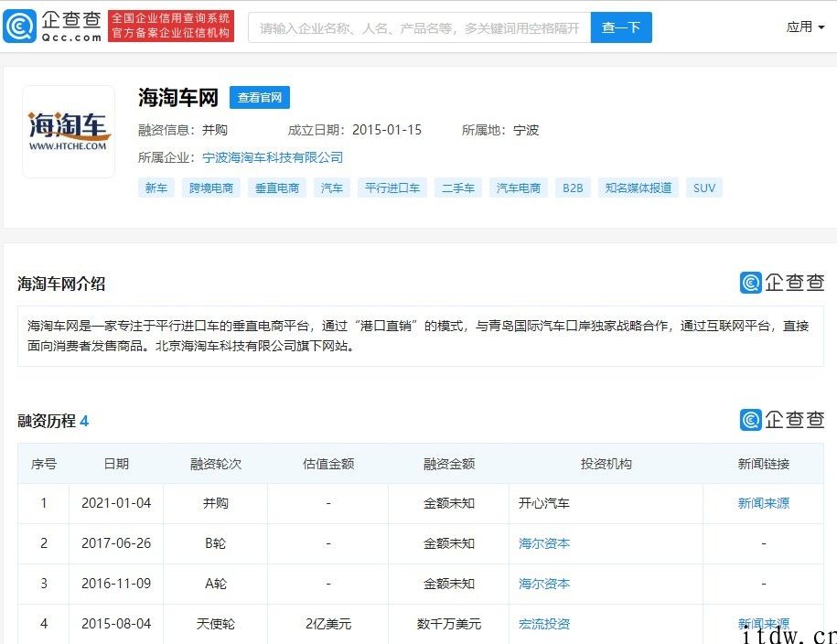This screenshot has width=837, height=644.
Task: Open 新闻来源 link for 2021-01-04 row
Action: click(763, 503)
